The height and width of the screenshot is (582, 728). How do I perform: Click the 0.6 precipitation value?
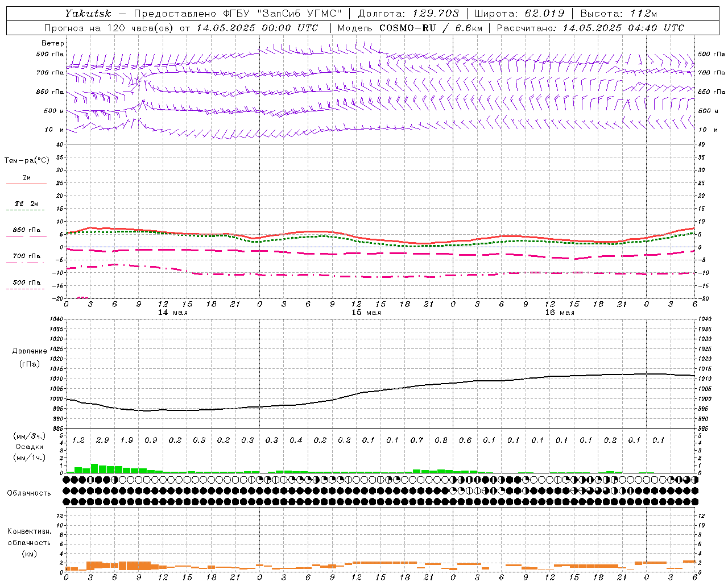[x=465, y=440]
